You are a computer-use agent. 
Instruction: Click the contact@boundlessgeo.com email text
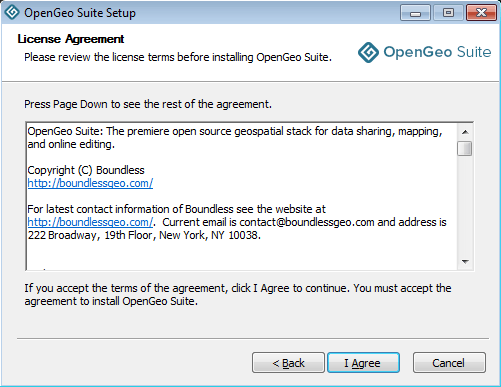tap(307, 222)
